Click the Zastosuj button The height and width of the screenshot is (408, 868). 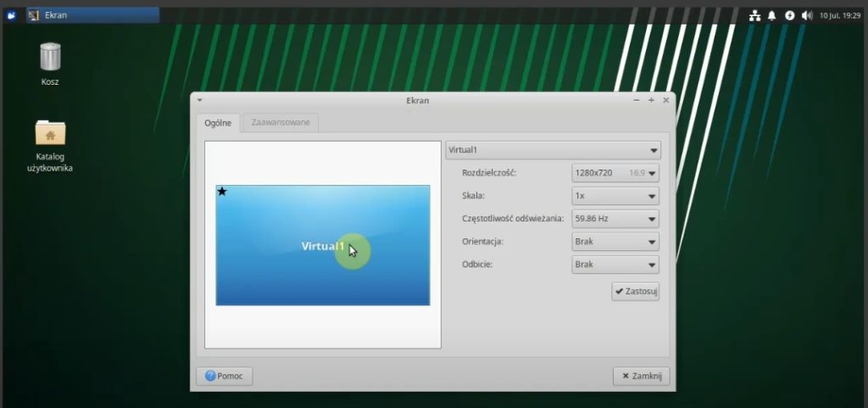click(636, 291)
